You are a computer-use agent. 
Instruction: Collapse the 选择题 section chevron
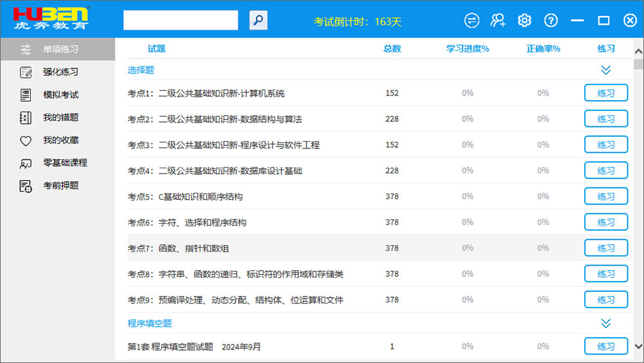click(x=605, y=70)
